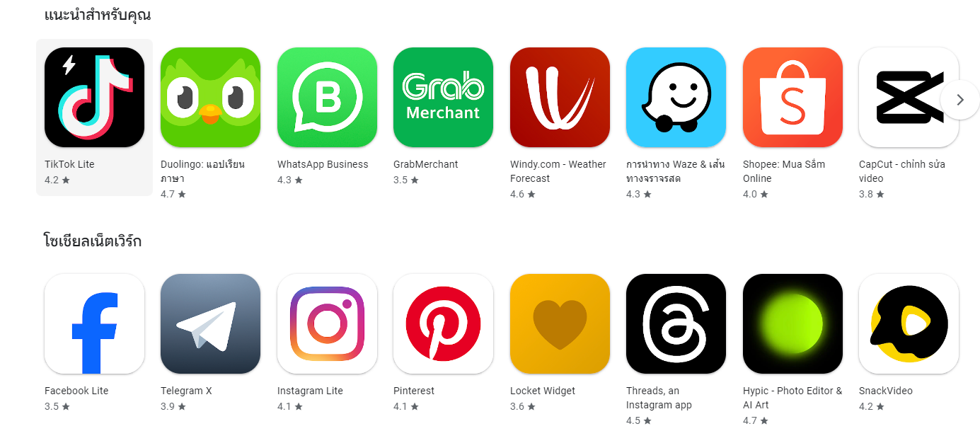
Task: Open the TikTok Lite app icon
Action: (x=94, y=97)
